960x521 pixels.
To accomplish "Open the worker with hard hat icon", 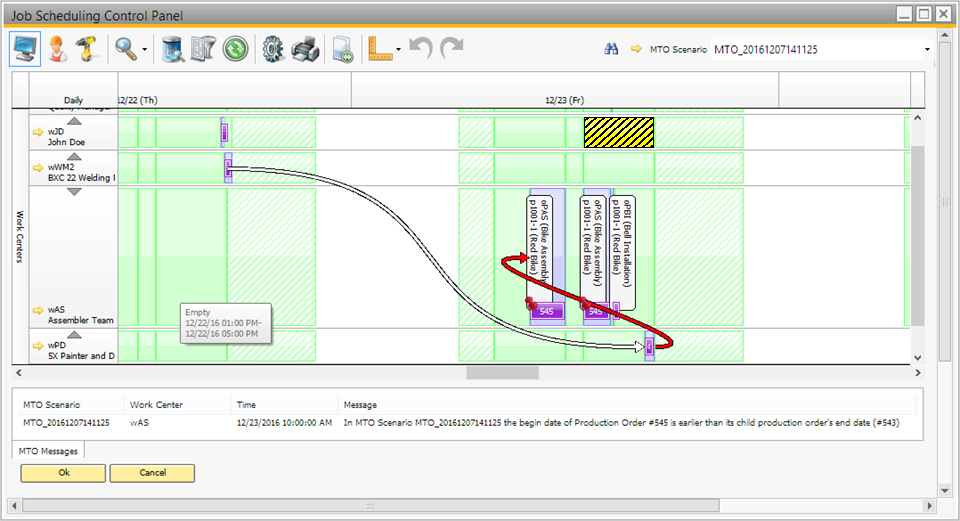I will pyautogui.click(x=58, y=49).
